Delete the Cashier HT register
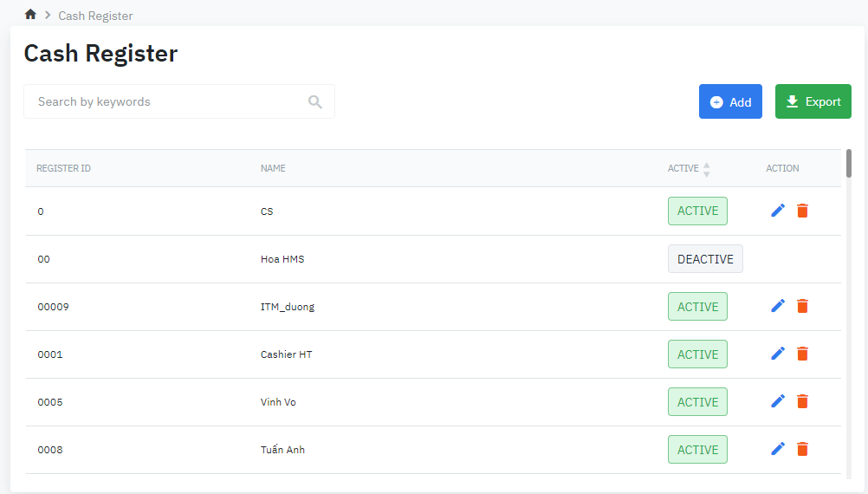Viewport: 868px width, 494px height. tap(802, 354)
